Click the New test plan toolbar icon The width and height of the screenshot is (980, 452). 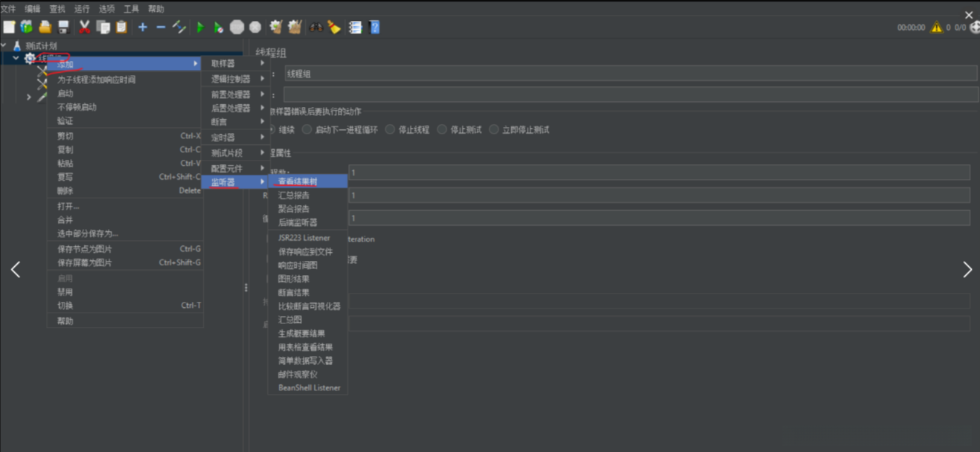coord(9,27)
